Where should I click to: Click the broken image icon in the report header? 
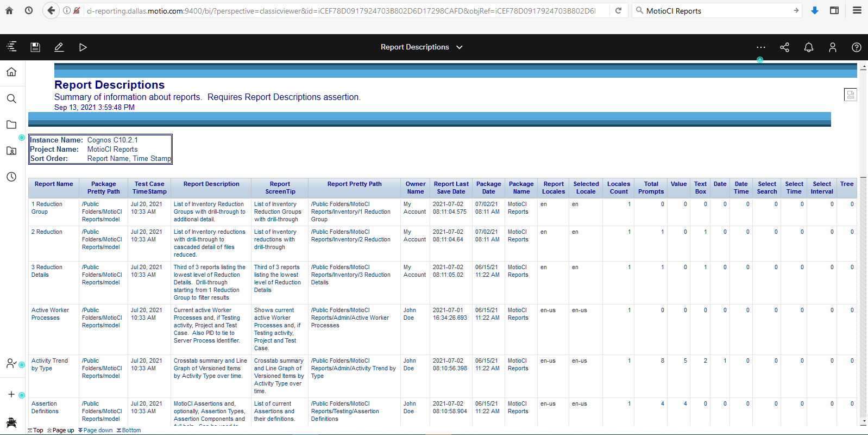pos(851,95)
